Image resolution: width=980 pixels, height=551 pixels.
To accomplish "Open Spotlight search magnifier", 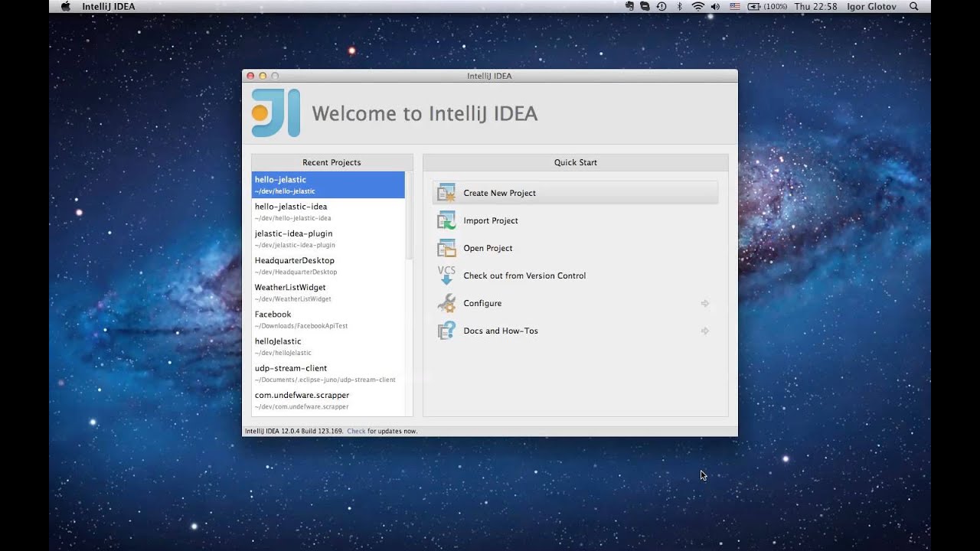I will coord(913,6).
